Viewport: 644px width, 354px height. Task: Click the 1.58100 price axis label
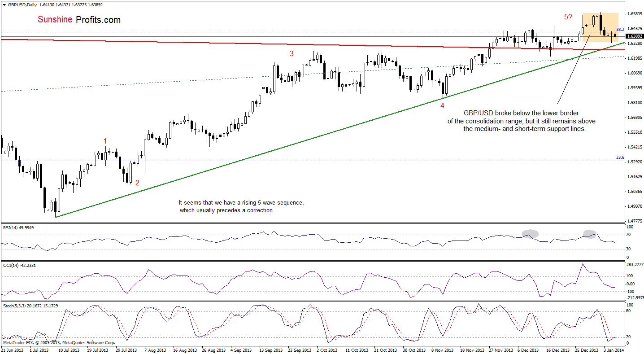click(635, 103)
